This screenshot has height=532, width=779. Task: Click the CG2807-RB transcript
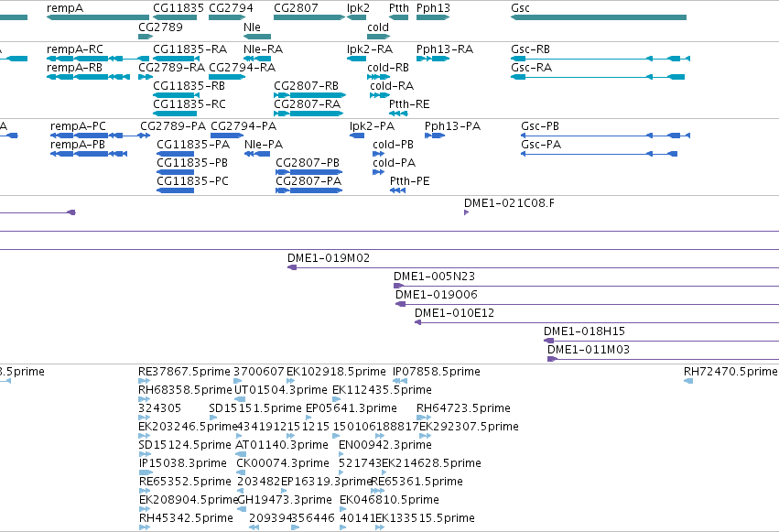coord(310,95)
